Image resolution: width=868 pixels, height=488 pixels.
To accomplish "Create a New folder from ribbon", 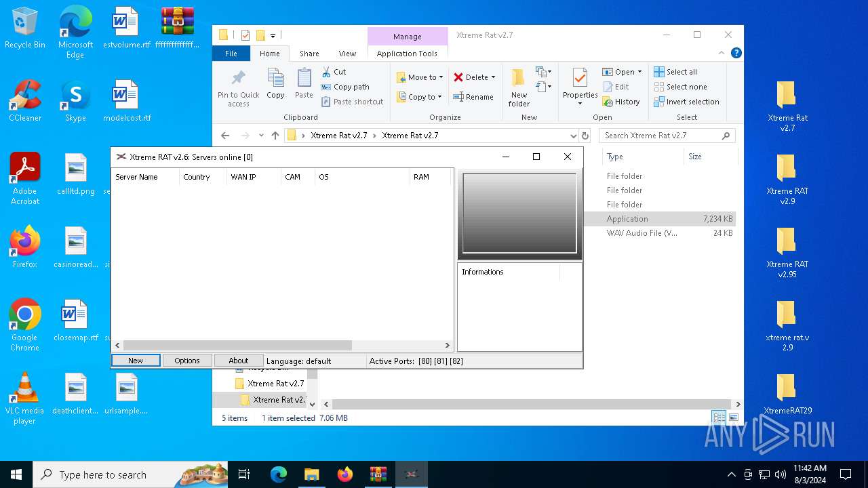I will click(519, 87).
